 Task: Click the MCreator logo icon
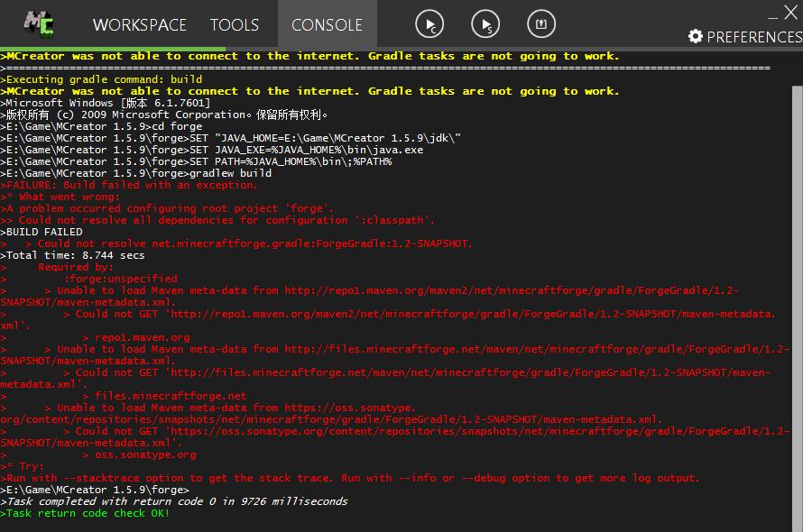pyautogui.click(x=39, y=23)
